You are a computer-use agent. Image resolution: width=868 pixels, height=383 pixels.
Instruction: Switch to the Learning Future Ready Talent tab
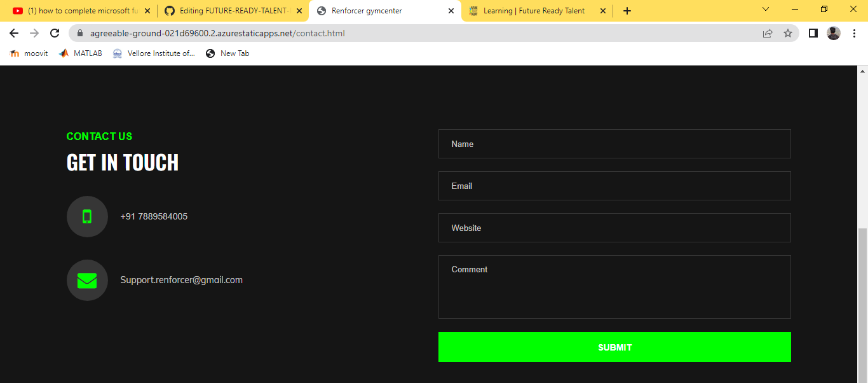(x=534, y=11)
